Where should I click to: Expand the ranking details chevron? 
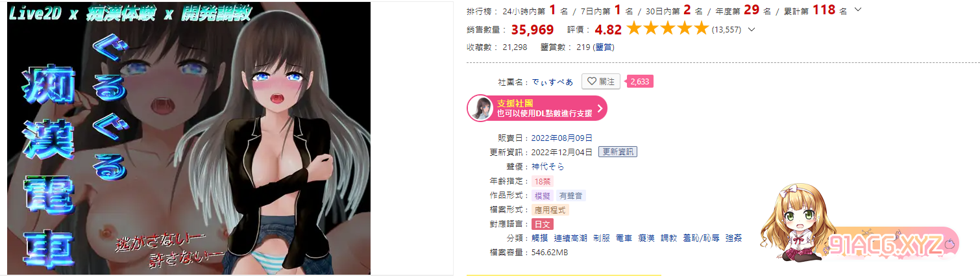[x=859, y=10]
